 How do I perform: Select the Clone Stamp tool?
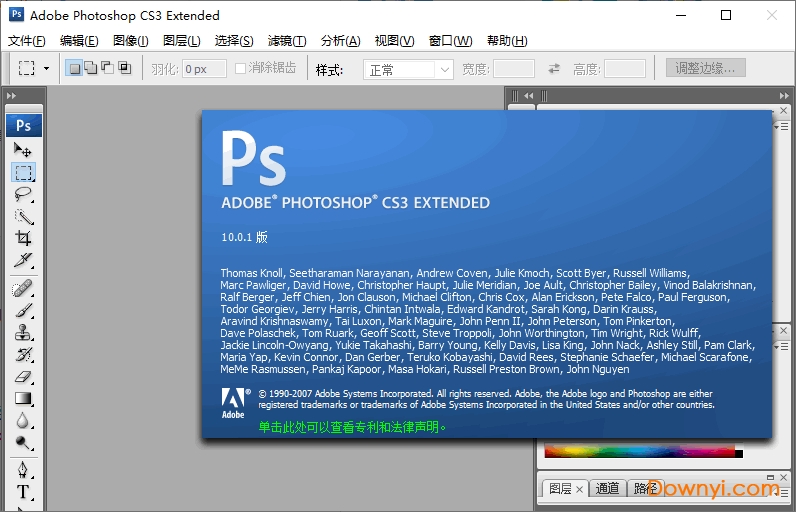[x=23, y=332]
